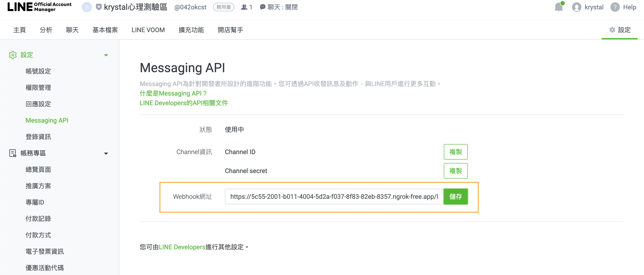Open the 分析 tab
This screenshot has height=275, width=644.
(x=46, y=30)
